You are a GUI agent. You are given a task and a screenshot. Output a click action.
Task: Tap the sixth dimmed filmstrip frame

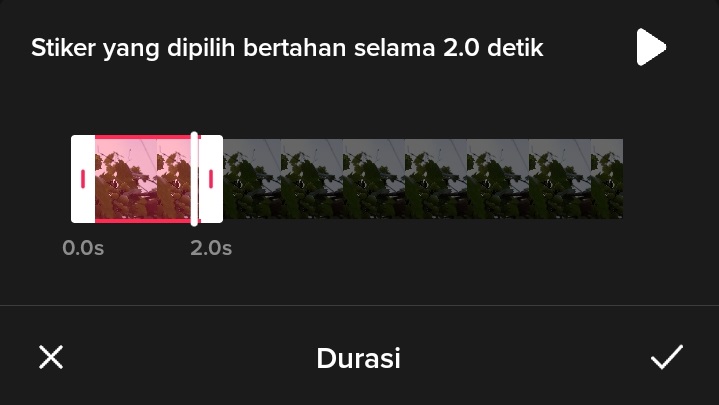(x=559, y=179)
